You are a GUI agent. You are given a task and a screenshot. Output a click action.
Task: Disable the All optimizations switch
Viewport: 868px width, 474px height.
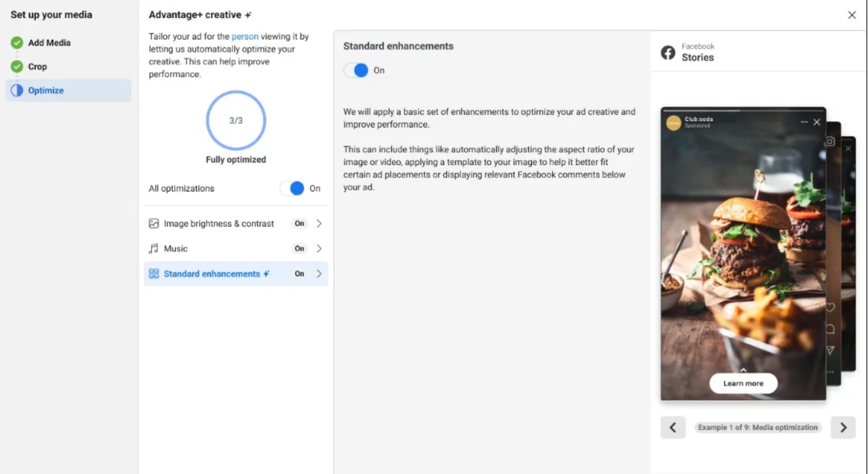pyautogui.click(x=296, y=188)
